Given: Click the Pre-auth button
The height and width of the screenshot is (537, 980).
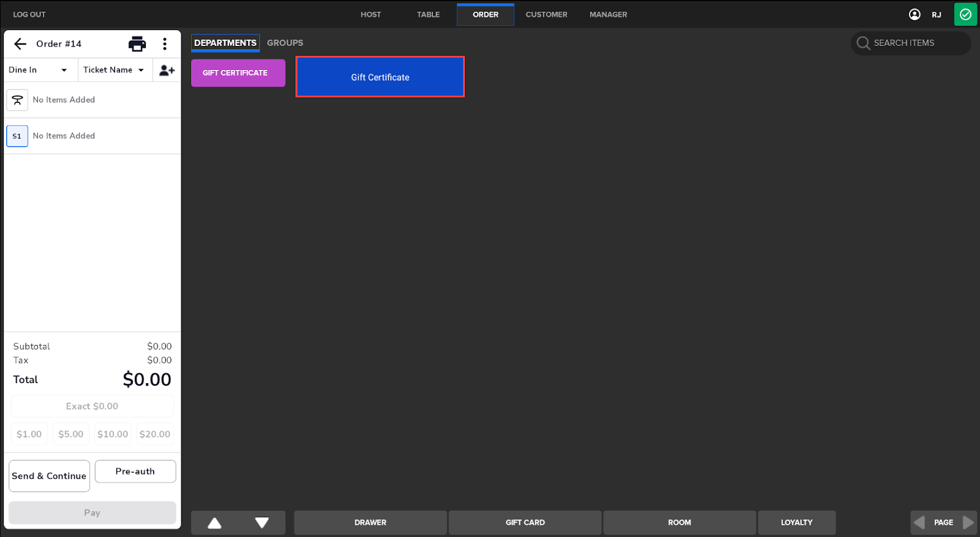Looking at the screenshot, I should 135,471.
